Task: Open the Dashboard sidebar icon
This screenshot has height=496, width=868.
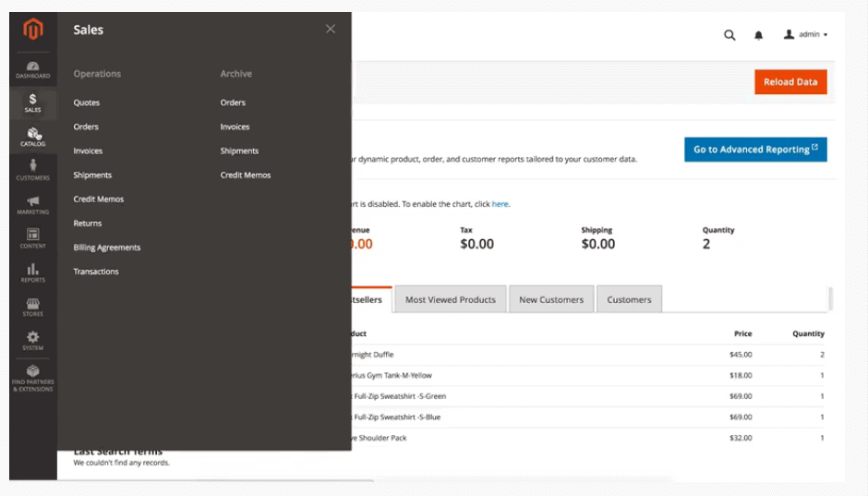Action: coord(32,70)
